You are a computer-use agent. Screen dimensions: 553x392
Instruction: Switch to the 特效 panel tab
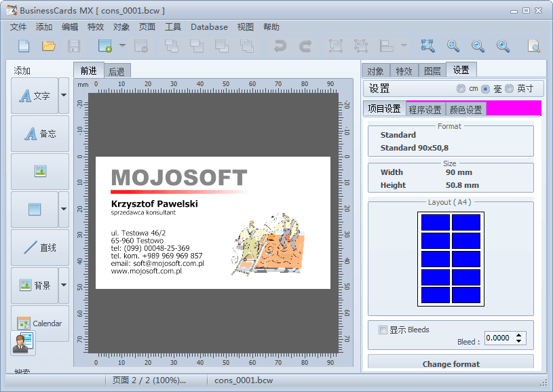pyautogui.click(x=404, y=71)
